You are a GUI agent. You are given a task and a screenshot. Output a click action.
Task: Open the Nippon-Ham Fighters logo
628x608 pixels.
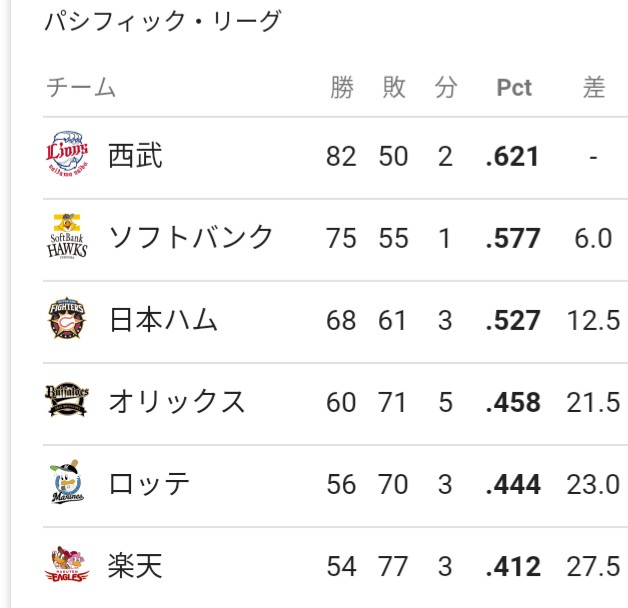click(67, 318)
